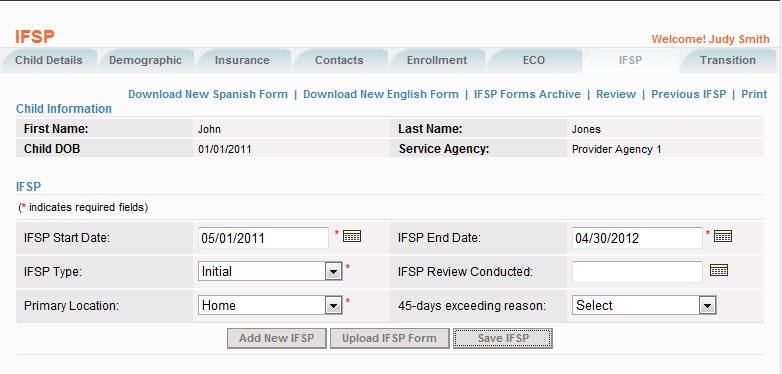Open calendar icon for IFSP Review Conducted

point(719,270)
